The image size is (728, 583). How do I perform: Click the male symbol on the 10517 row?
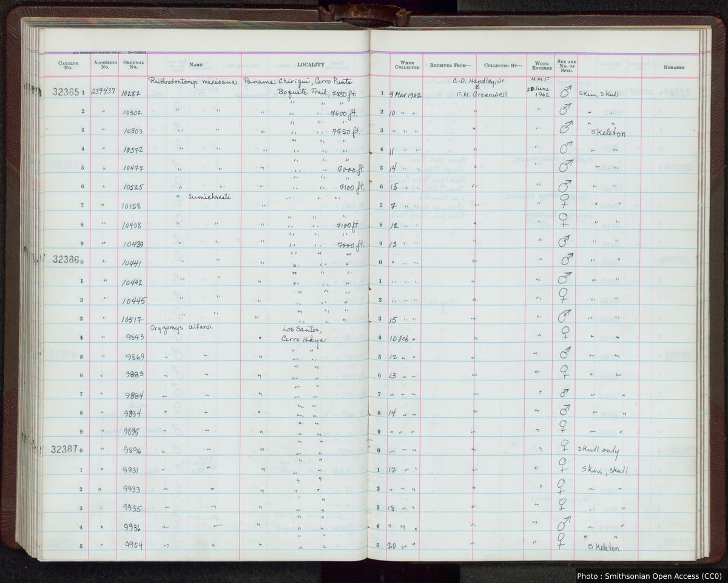pyautogui.click(x=565, y=316)
